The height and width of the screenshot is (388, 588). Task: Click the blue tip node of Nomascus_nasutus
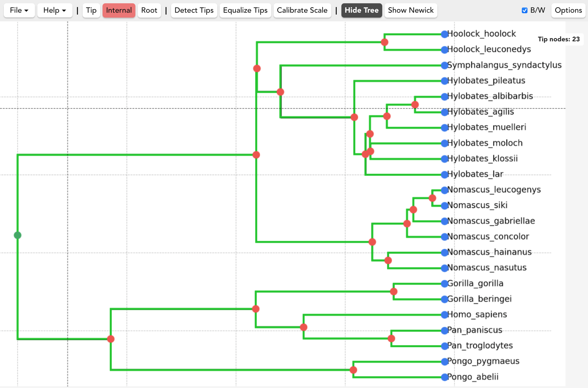pyautogui.click(x=445, y=268)
